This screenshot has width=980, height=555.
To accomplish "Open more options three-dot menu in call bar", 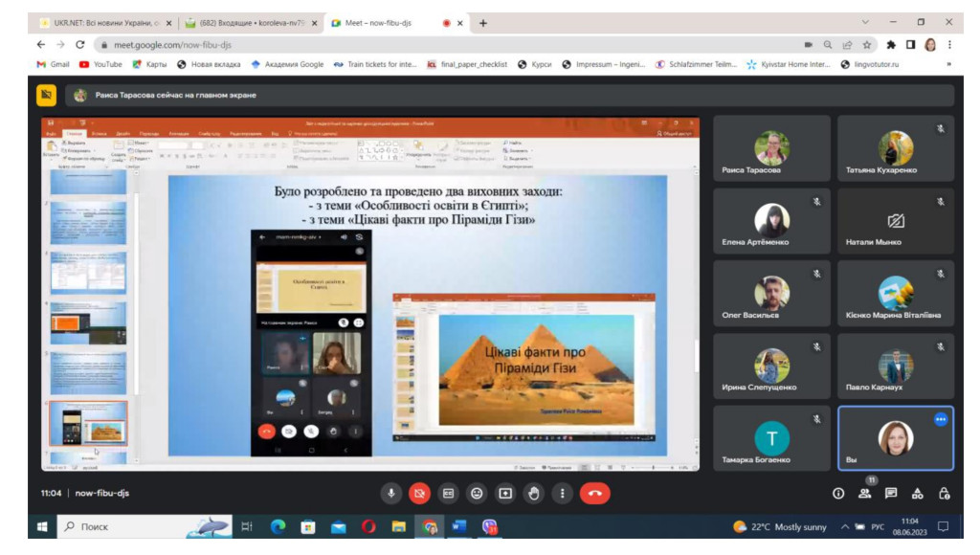I will (x=563, y=494).
